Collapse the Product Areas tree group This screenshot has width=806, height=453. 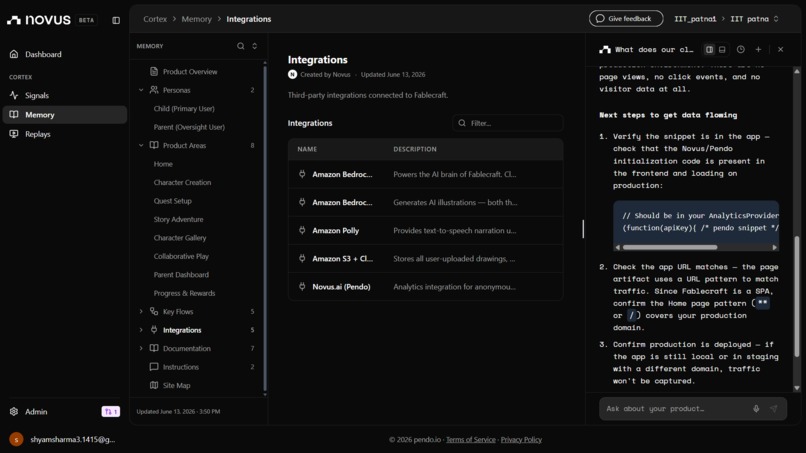pyautogui.click(x=141, y=146)
